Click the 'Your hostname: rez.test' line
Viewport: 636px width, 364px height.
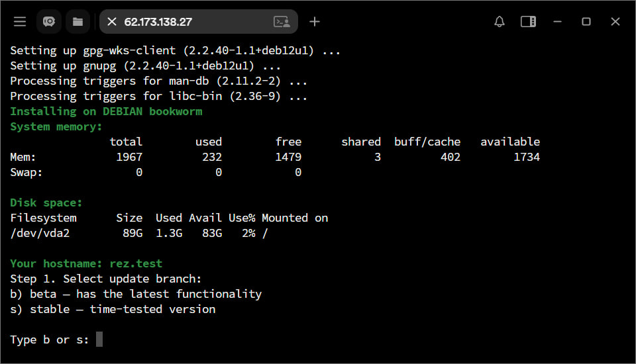click(x=86, y=263)
